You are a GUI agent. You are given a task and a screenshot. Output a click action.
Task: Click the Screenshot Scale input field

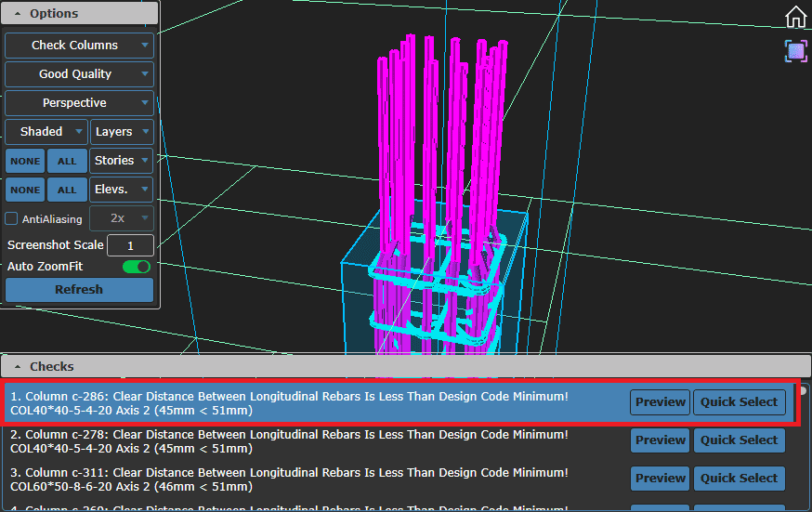[x=130, y=245]
